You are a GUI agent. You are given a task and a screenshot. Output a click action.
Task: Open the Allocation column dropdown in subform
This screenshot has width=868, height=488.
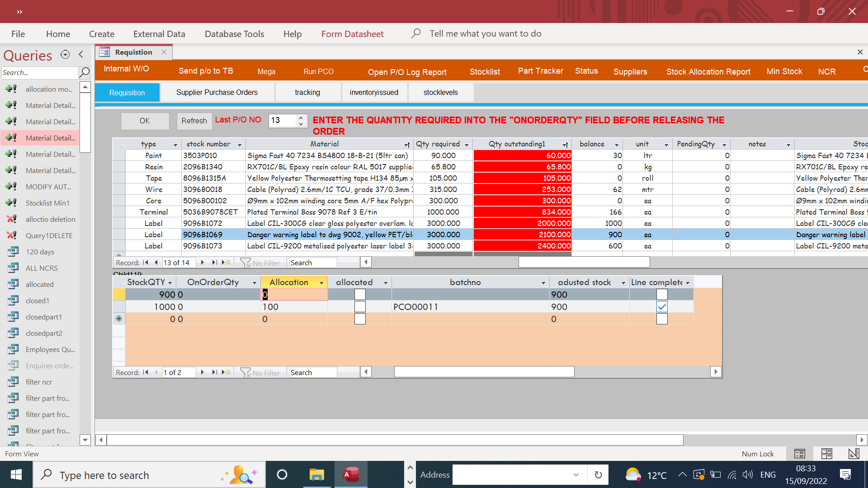pos(321,283)
